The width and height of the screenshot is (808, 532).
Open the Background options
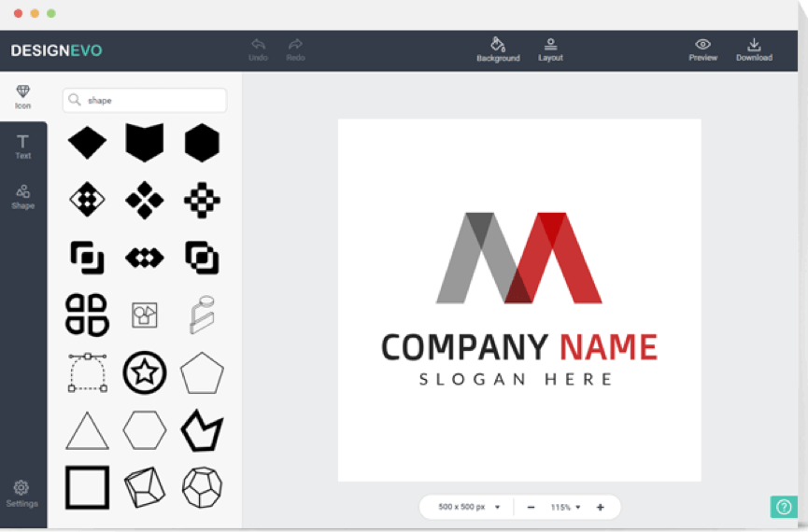pos(498,50)
